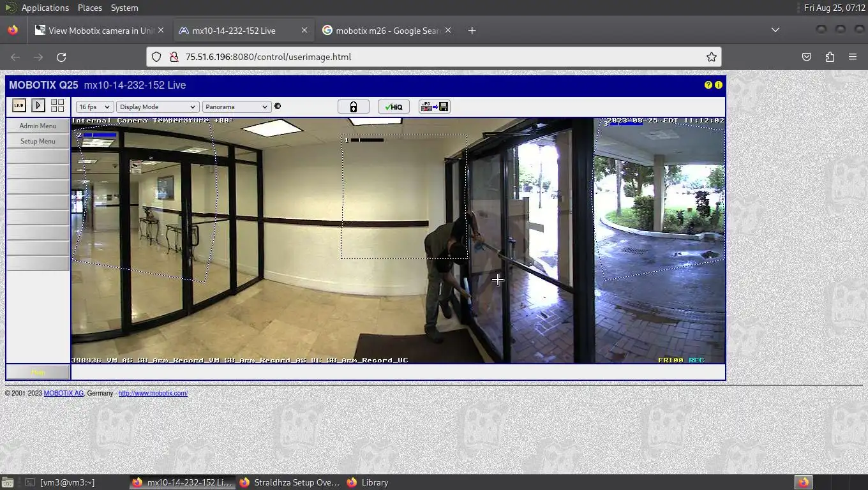Open the Save to Pocket icon
Screen dimensions: 868x490
click(x=807, y=57)
